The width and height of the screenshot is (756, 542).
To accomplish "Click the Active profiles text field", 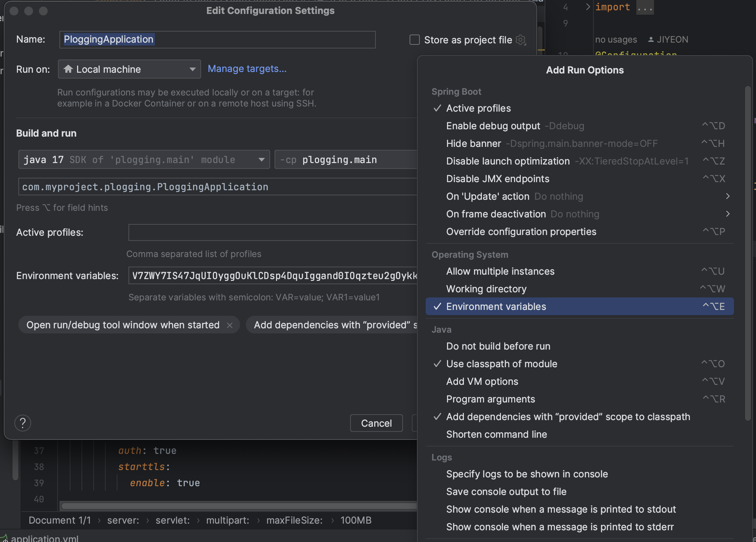I will (x=272, y=232).
